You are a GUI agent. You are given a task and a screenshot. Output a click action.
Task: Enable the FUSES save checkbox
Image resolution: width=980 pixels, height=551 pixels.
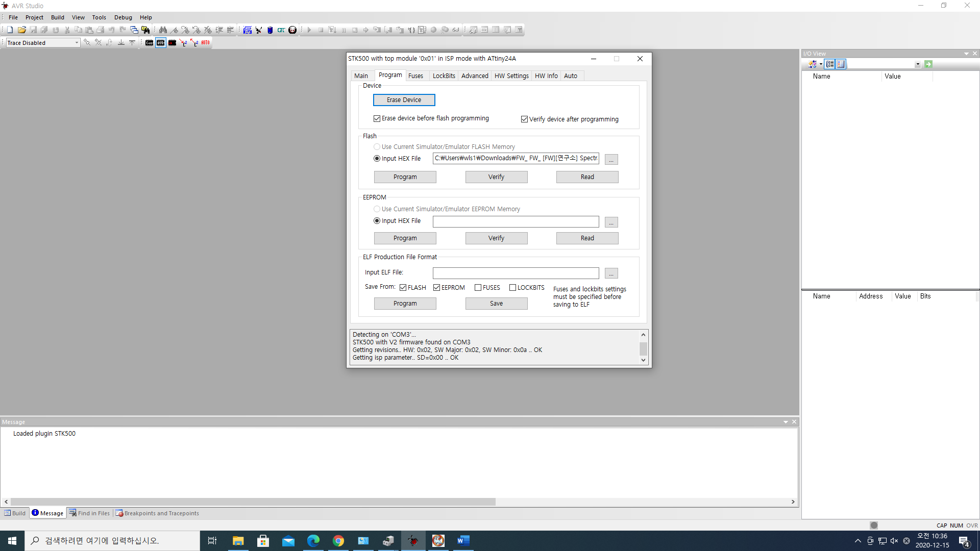pos(478,288)
